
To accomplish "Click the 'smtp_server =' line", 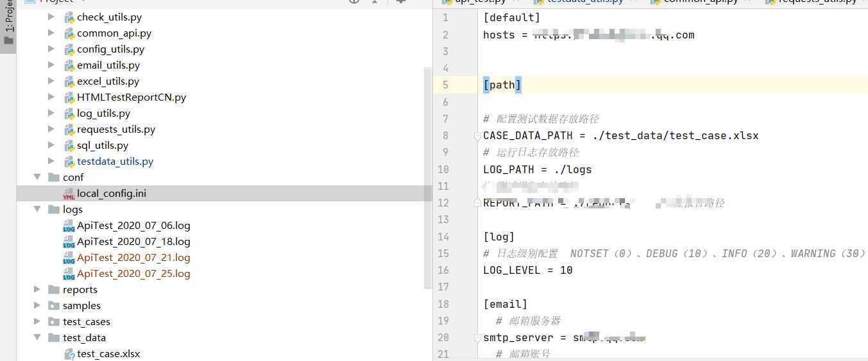I will (564, 337).
